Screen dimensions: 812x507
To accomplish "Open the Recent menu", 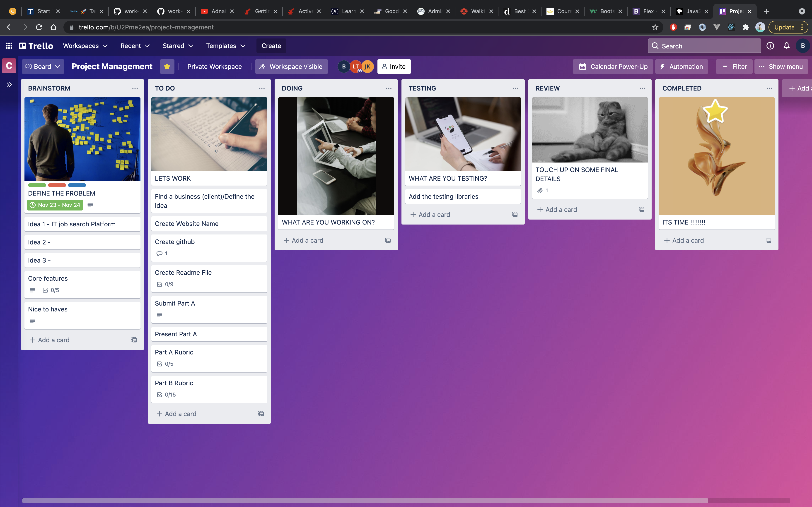I will pos(135,46).
